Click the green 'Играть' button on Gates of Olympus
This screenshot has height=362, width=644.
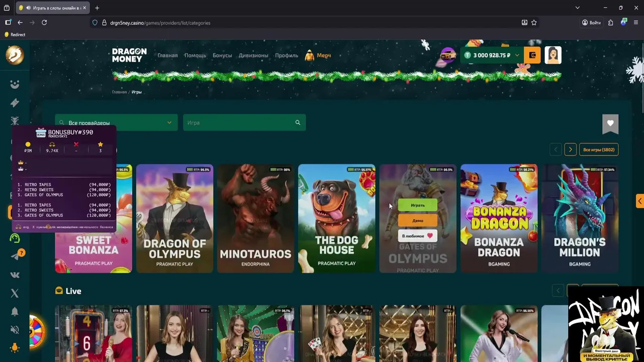tap(418, 205)
